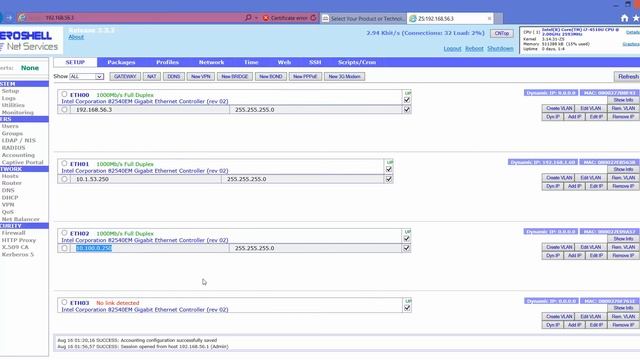
Task: Select the ETH00 interface radio button
Action: coord(64,94)
